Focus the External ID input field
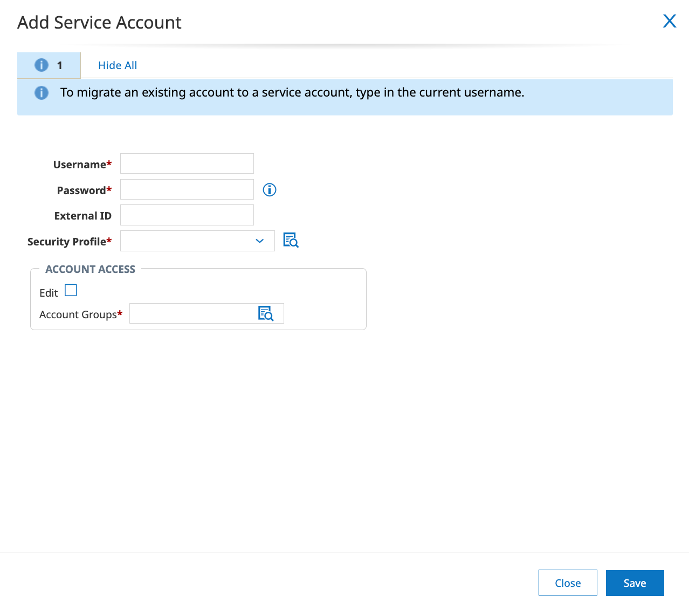This screenshot has height=616, width=689. 187,215
